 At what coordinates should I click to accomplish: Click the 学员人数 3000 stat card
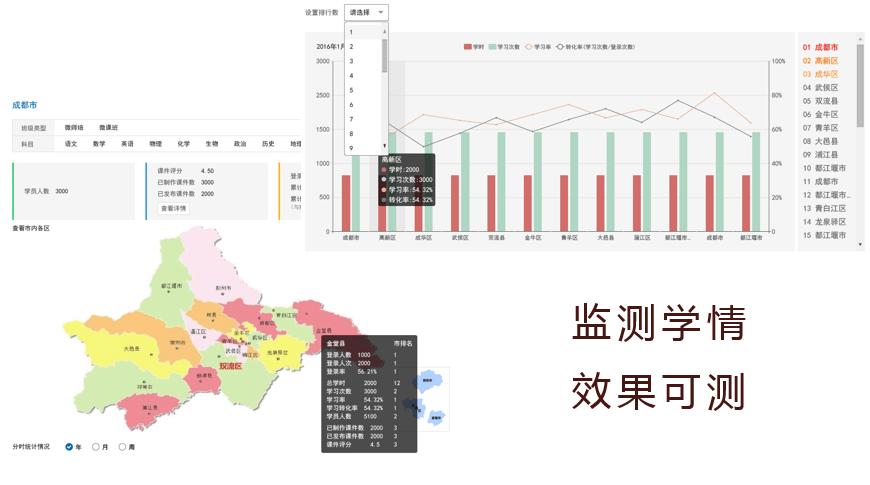74,191
